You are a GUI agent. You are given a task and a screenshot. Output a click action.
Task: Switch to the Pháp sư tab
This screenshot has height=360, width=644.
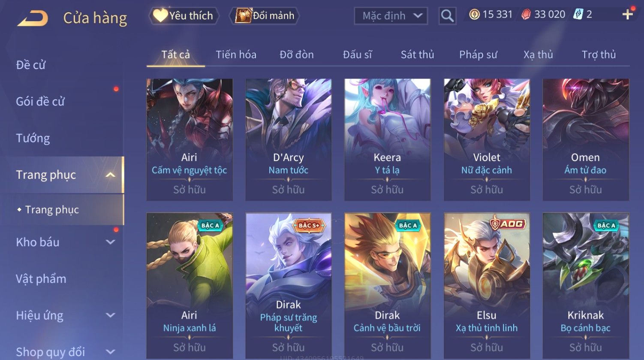click(x=478, y=54)
